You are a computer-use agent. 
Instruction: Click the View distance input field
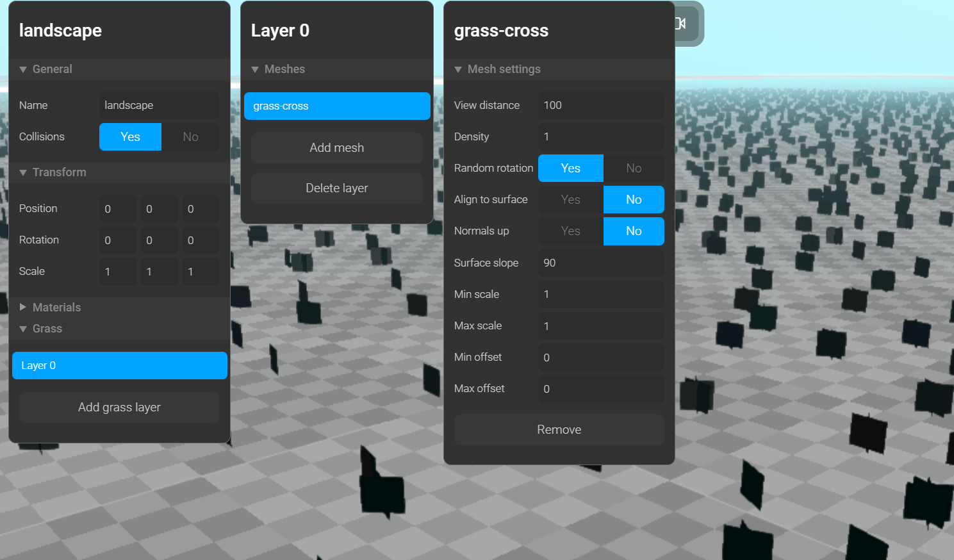click(600, 105)
